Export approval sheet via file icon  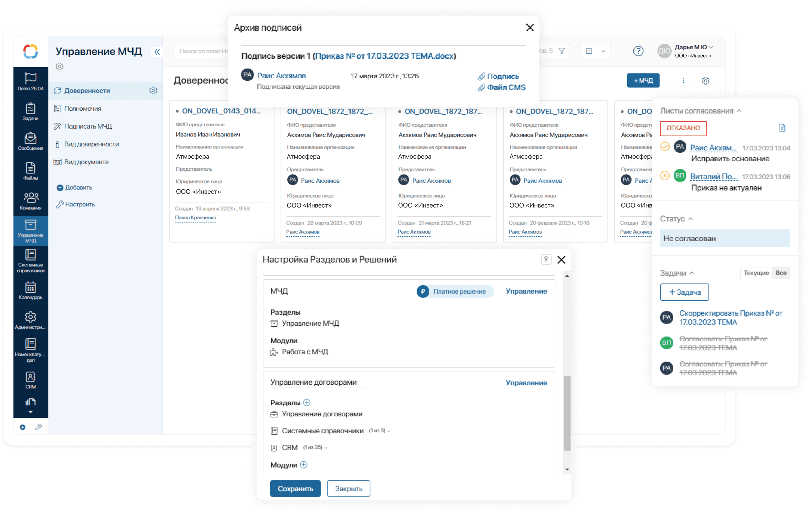[782, 128]
